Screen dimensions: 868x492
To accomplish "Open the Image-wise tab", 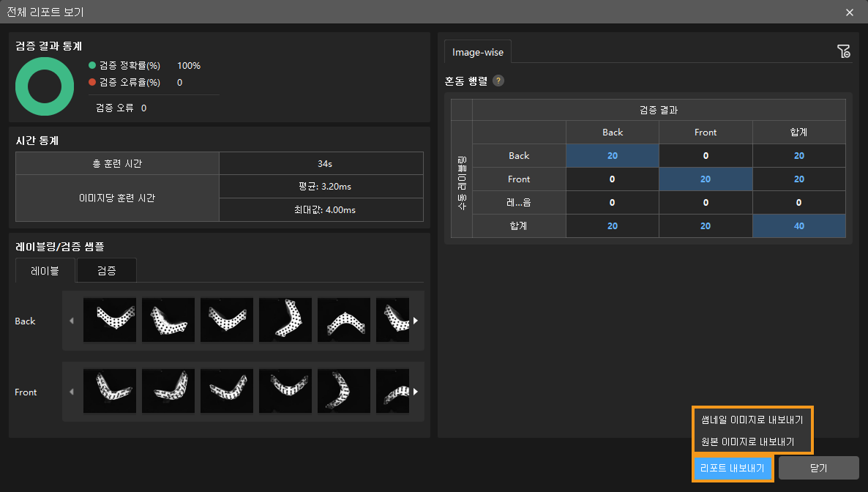I will pyautogui.click(x=479, y=52).
